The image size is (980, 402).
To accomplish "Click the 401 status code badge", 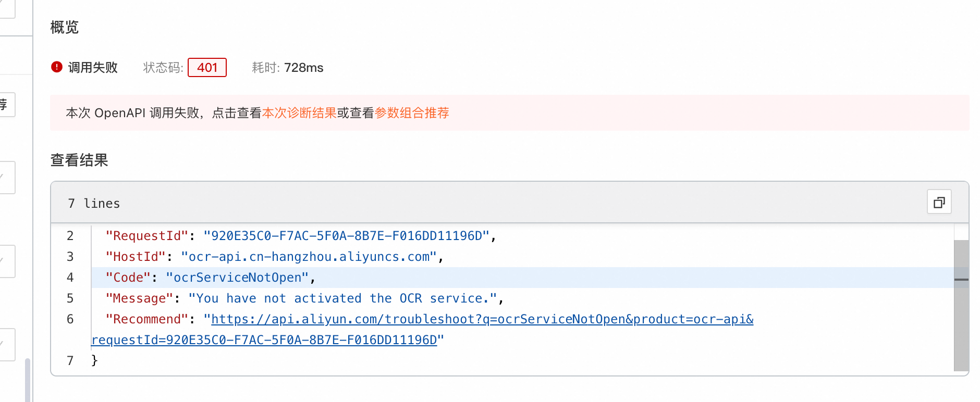I will tap(207, 68).
